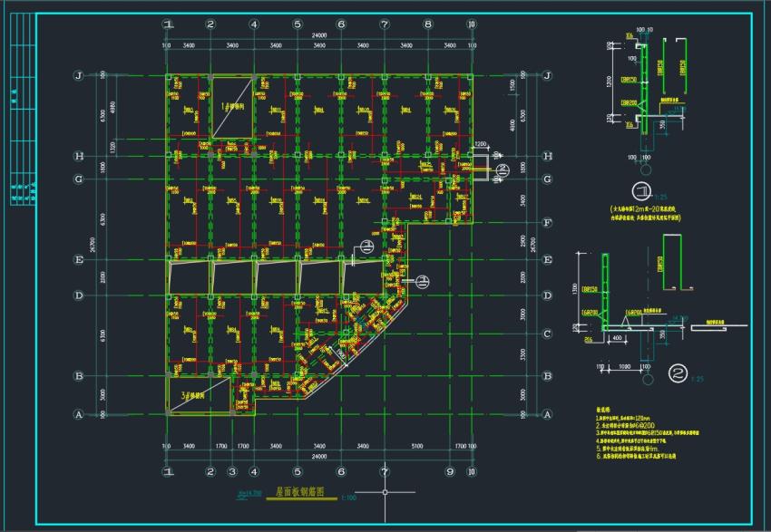Select the 3#楼梯间 stairwell label
Viewport: 771px width, 532px height.
tap(194, 395)
